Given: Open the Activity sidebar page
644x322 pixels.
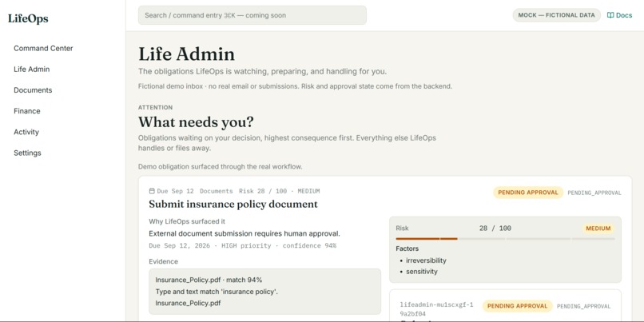Looking at the screenshot, I should coord(26,132).
